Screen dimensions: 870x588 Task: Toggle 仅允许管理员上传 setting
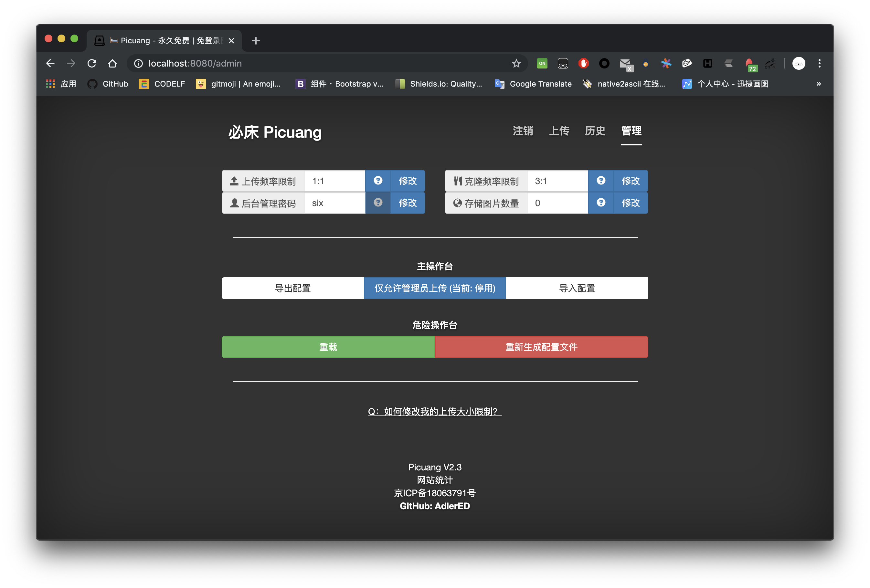[435, 288]
